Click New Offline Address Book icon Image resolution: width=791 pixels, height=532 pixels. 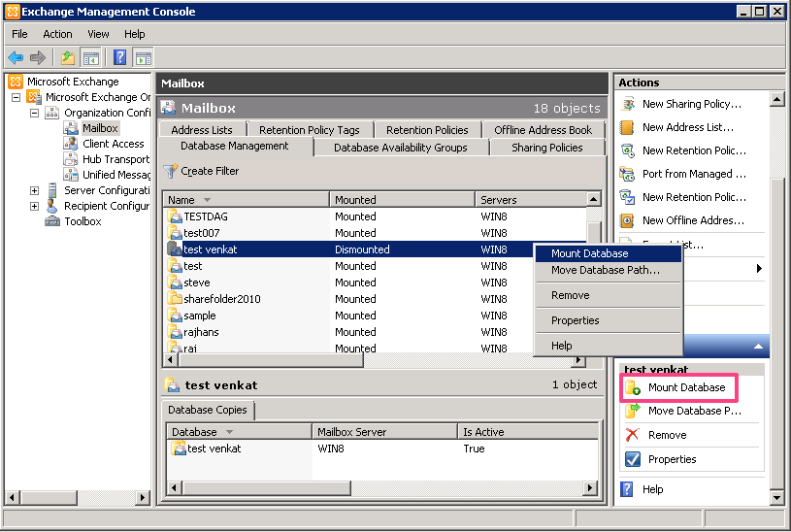(627, 220)
